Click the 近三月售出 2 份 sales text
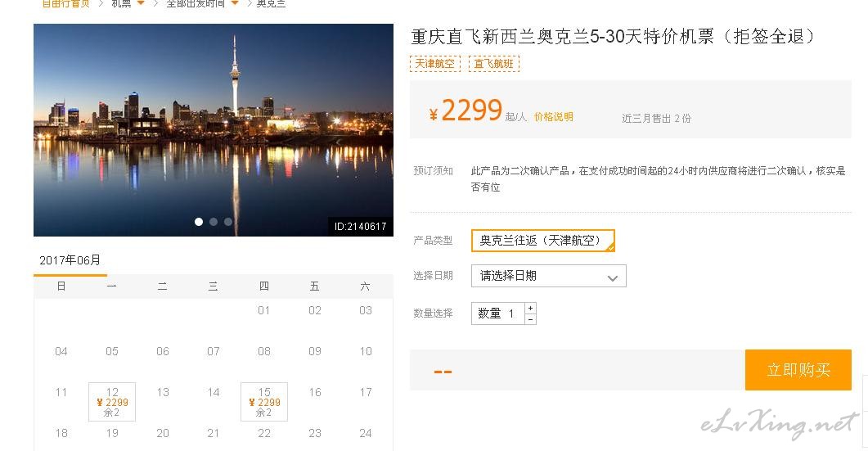This screenshot has width=868, height=451. [657, 118]
